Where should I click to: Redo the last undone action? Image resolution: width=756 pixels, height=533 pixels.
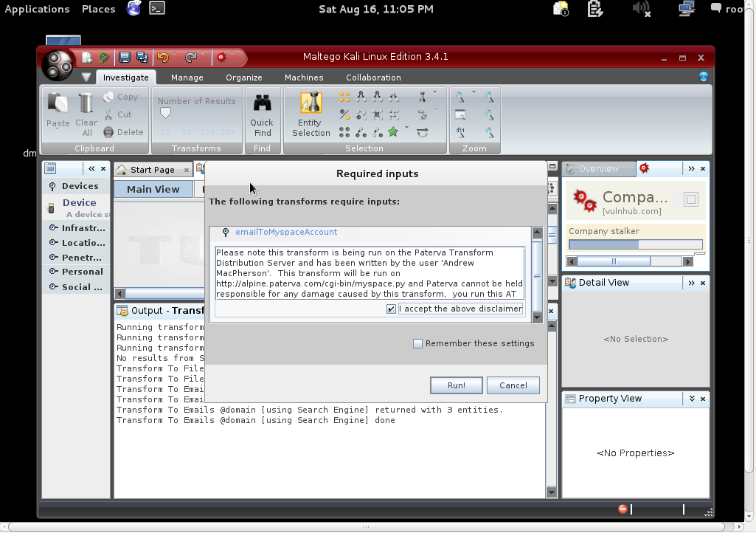[191, 58]
